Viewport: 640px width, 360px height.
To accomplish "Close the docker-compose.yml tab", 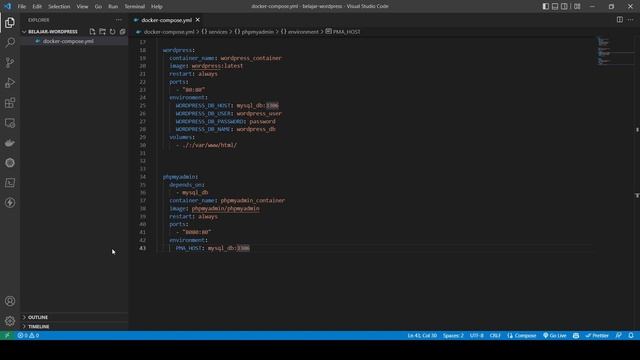I will click(198, 20).
